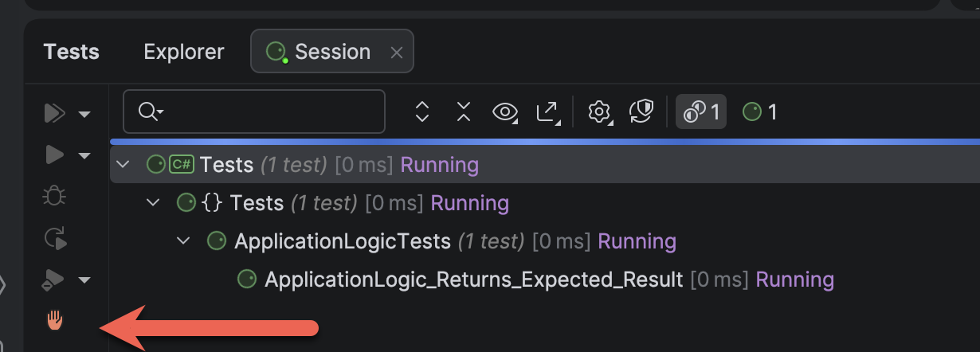980x352 pixels.
Task: Select the ApplicationLogic_Returns_Expected_Result test
Action: [473, 280]
